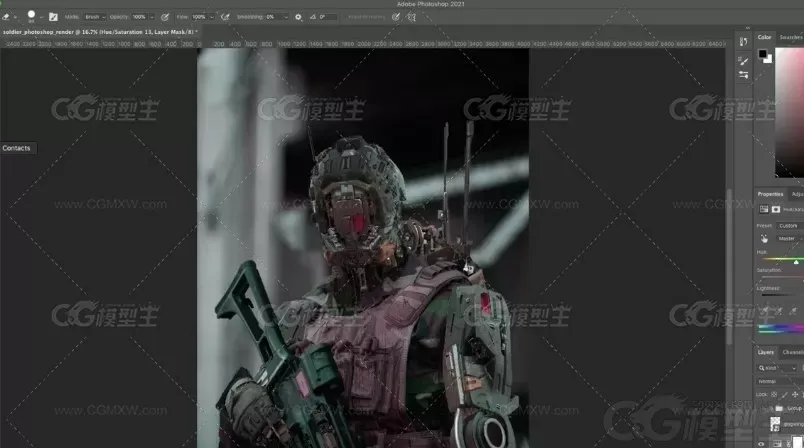Toggle lock image pixels brush icon
The height and width of the screenshot is (448, 804).
pyautogui.click(x=785, y=394)
